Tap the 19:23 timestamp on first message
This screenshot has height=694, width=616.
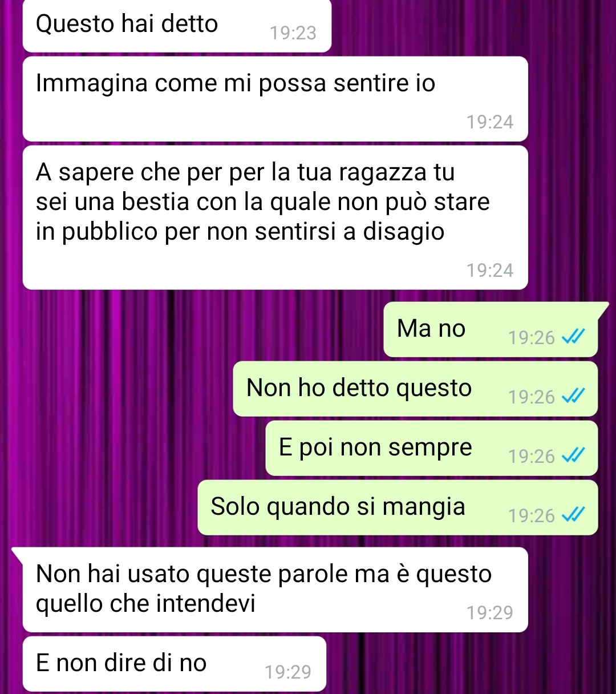[x=293, y=33]
